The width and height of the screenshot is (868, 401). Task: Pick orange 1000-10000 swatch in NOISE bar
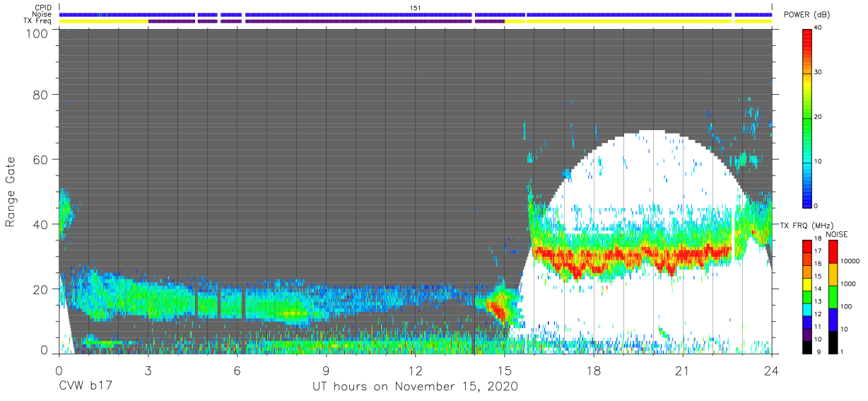pos(833,274)
